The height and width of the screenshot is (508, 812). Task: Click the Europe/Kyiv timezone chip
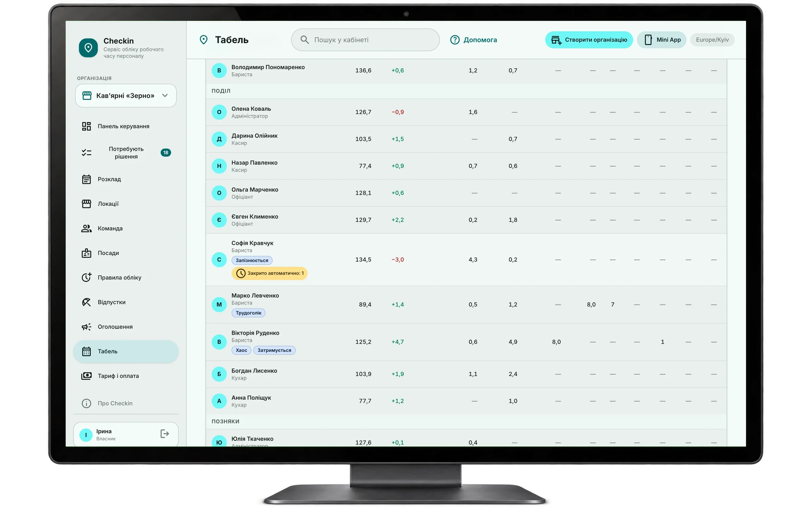(x=712, y=40)
